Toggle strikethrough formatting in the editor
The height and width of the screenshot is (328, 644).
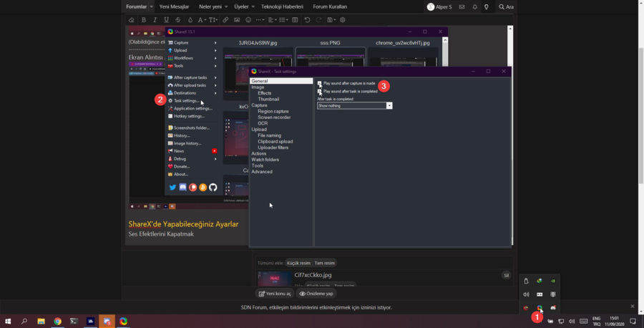[x=178, y=20]
